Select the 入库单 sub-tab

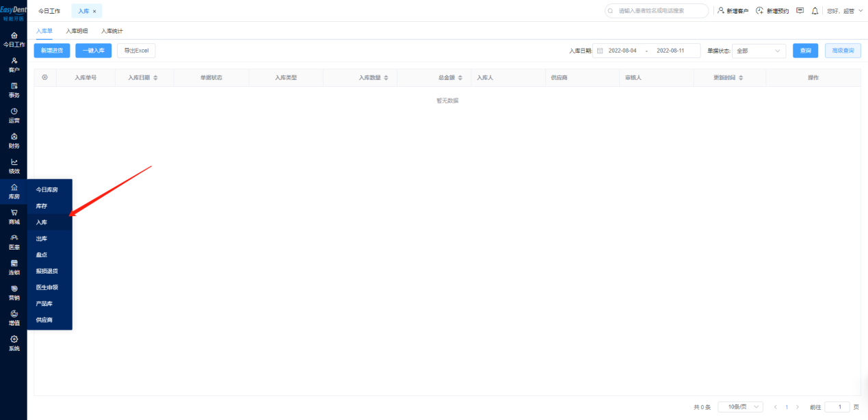pos(44,31)
